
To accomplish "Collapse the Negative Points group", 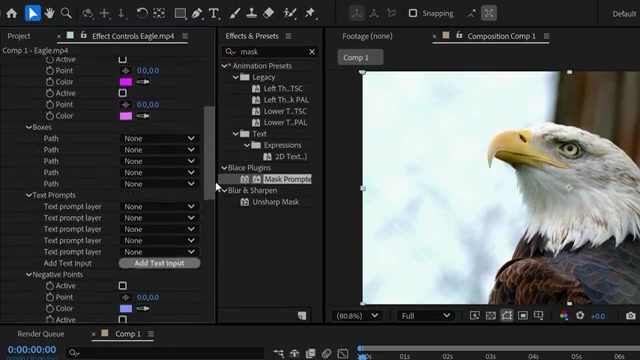I will coord(29,275).
